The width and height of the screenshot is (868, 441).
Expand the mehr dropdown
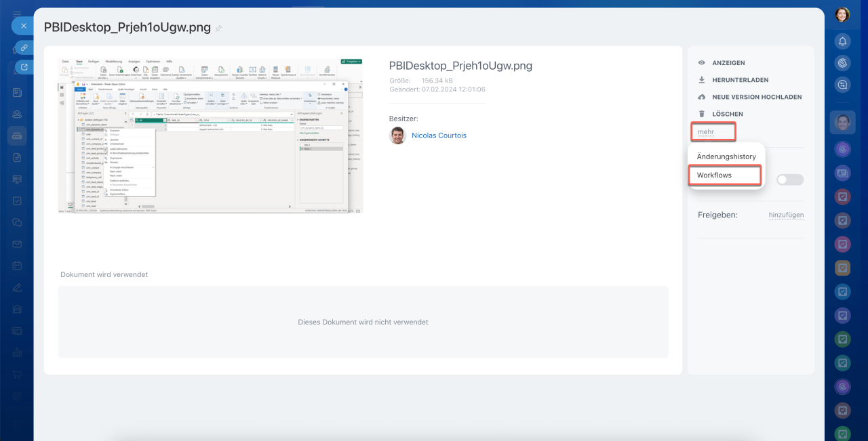pyautogui.click(x=706, y=131)
